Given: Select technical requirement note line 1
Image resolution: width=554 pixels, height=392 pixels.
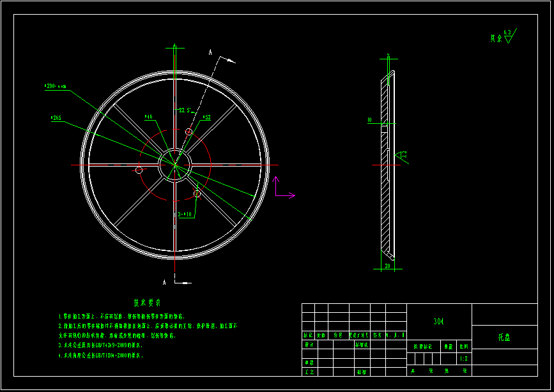Looking at the screenshot, I should click(122, 317).
